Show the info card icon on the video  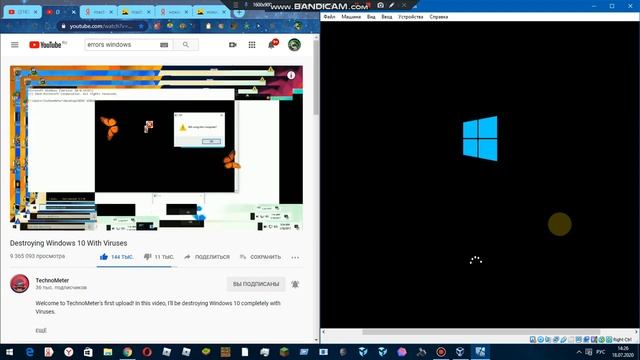pos(291,75)
